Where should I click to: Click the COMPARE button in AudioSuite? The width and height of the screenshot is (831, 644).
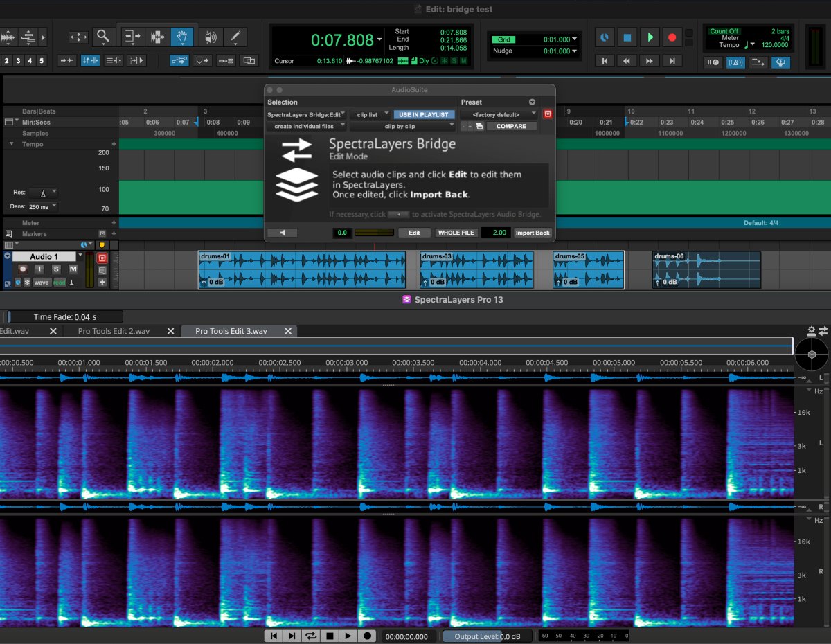[x=511, y=126]
